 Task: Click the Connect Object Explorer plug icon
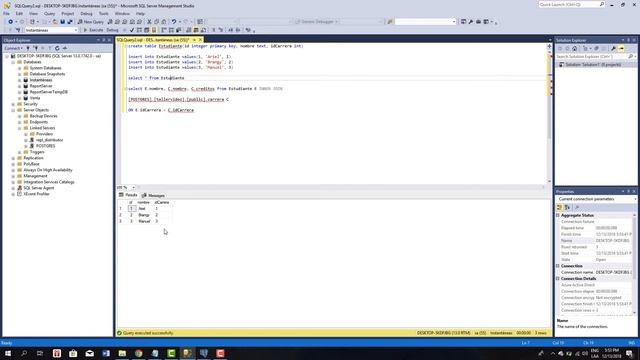[28, 48]
